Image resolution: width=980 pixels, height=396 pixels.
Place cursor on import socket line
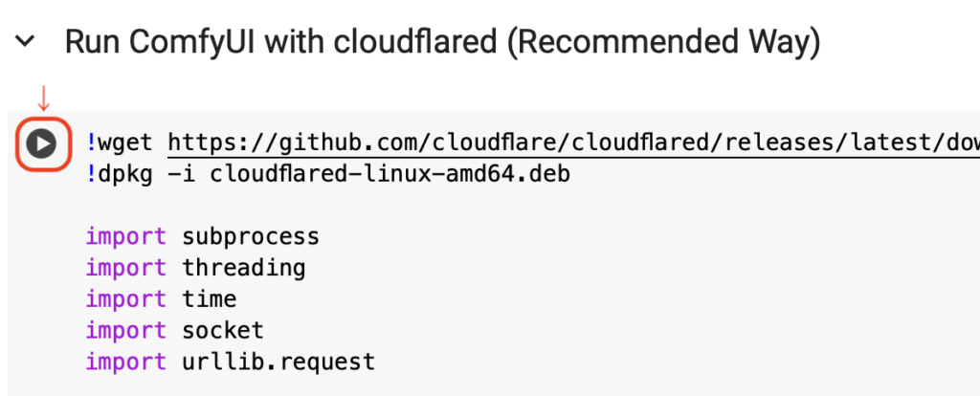(x=175, y=330)
